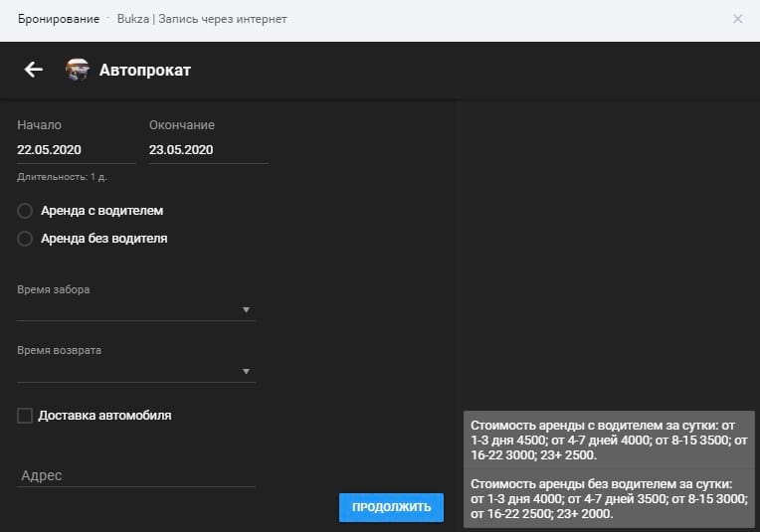Edit the Начало date 22.05.2020

(76, 150)
